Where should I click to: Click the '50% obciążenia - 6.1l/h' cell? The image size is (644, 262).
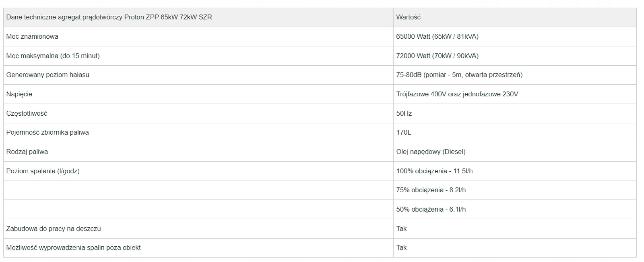click(431, 210)
